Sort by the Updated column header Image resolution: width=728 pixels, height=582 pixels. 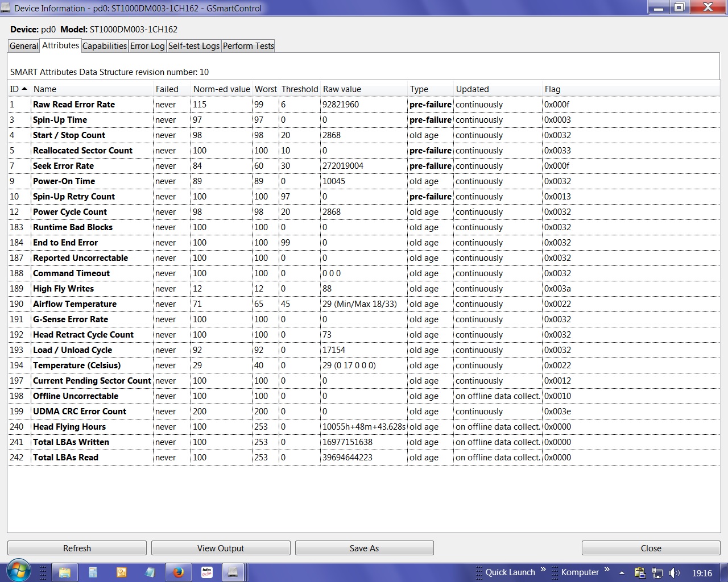click(498, 89)
